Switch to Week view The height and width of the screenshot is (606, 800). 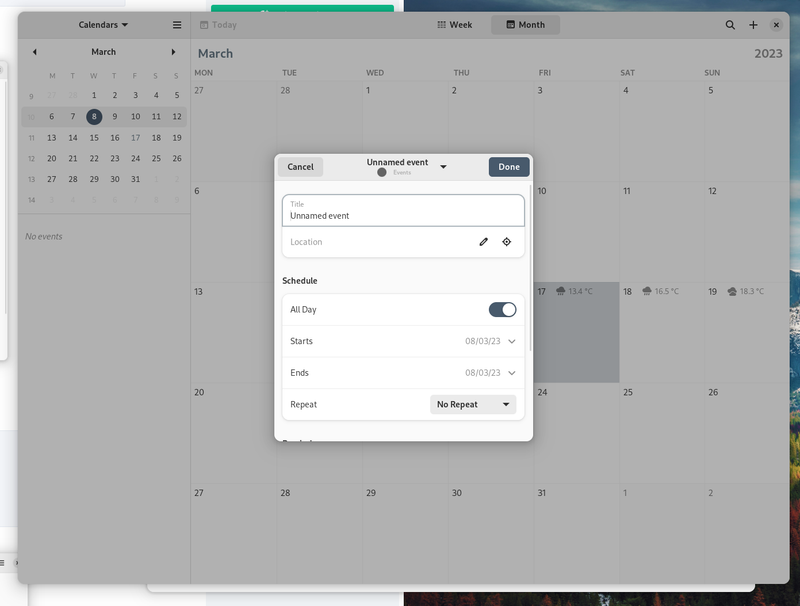455,24
